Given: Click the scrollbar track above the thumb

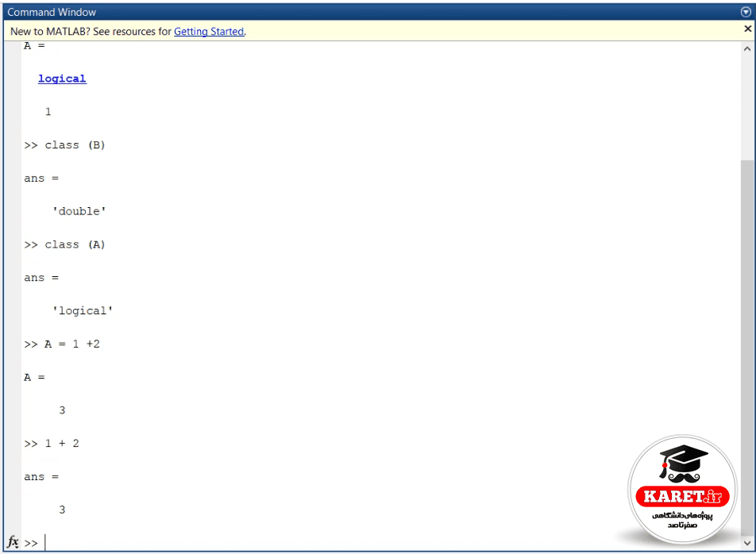Looking at the screenshot, I should click(x=747, y=107).
